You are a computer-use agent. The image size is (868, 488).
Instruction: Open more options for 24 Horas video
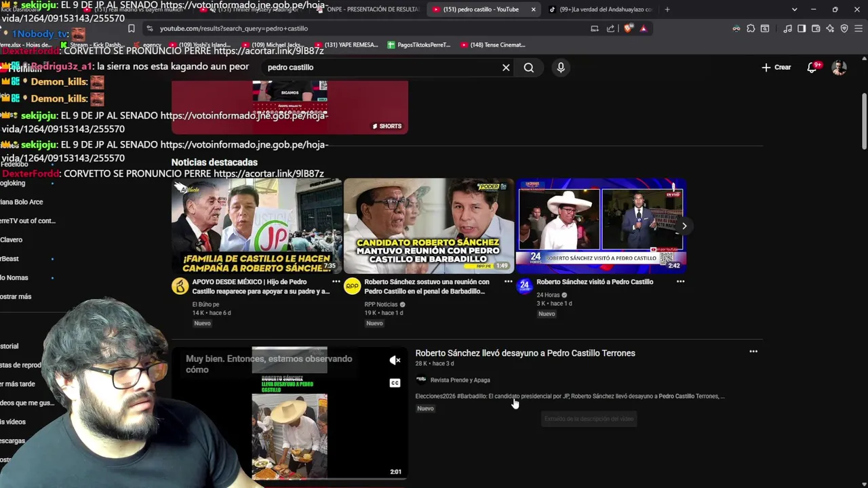(680, 281)
